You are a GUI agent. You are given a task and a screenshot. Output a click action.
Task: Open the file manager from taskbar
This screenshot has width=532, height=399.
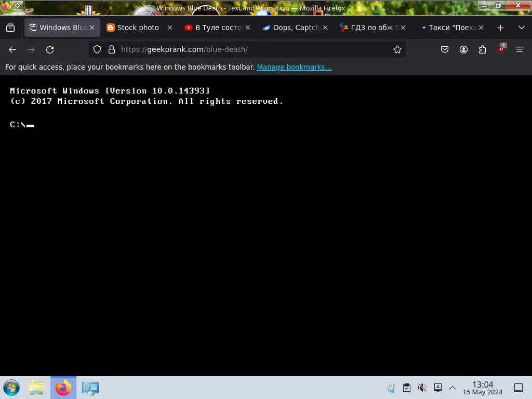[36, 388]
